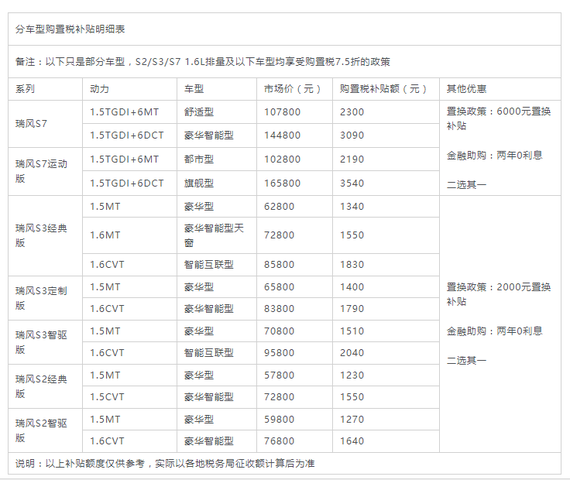Click the market price 102800
Screen dimensions: 570x480
point(282,159)
